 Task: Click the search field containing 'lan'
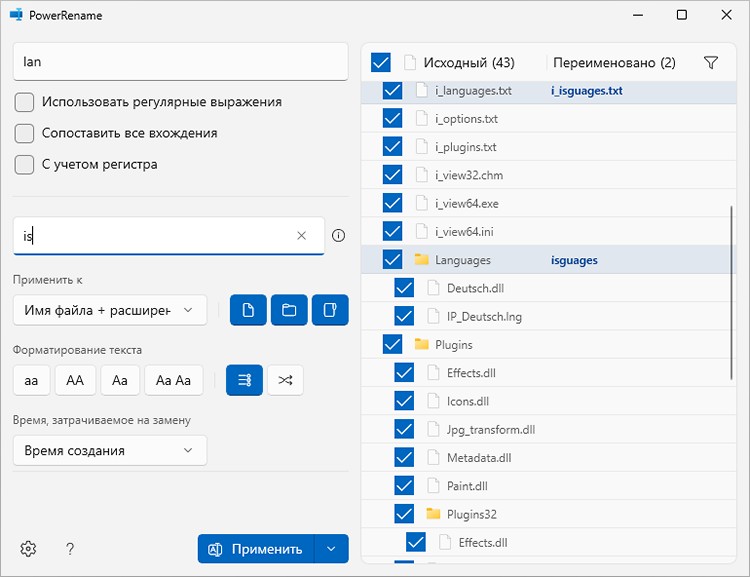(x=181, y=62)
